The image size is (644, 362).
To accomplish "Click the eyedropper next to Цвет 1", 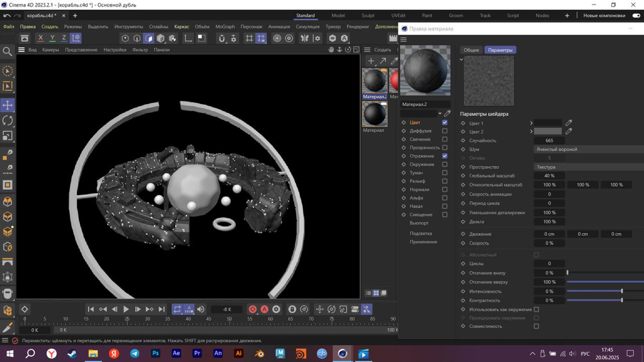I will tap(569, 123).
